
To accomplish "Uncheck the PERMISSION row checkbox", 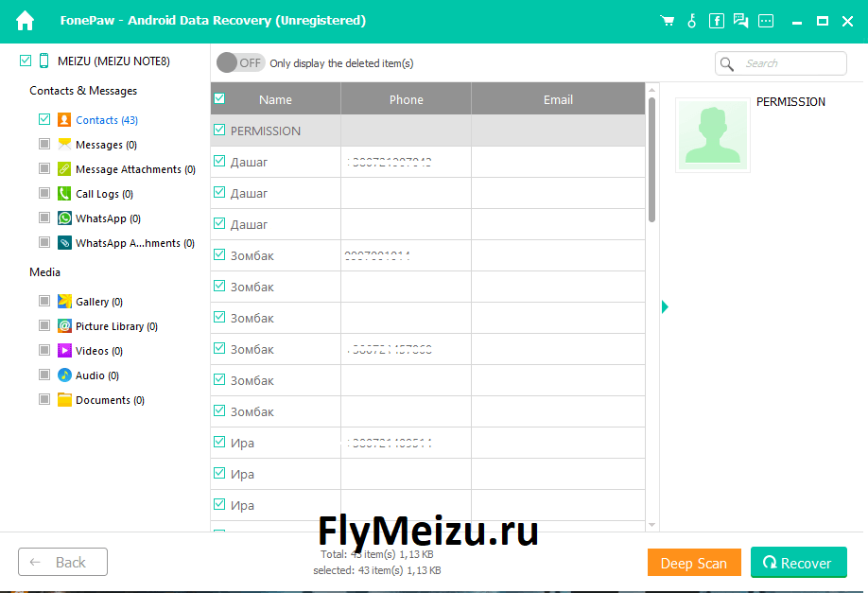I will 219,130.
